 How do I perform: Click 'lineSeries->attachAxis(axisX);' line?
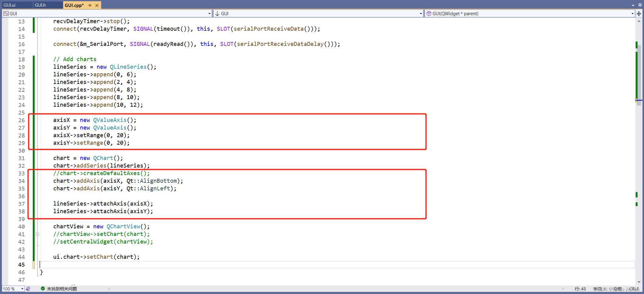[103, 204]
